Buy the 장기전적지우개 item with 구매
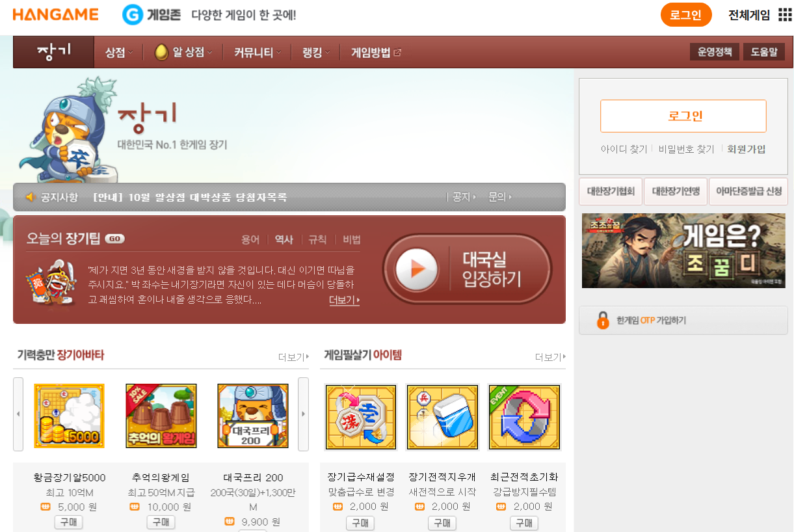Image resolution: width=794 pixels, height=532 pixels. [x=442, y=523]
